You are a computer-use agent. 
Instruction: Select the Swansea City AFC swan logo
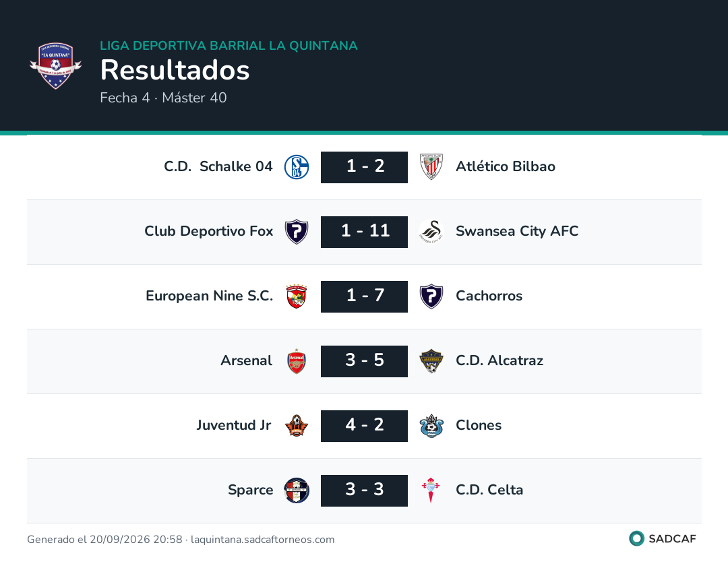[x=431, y=232]
